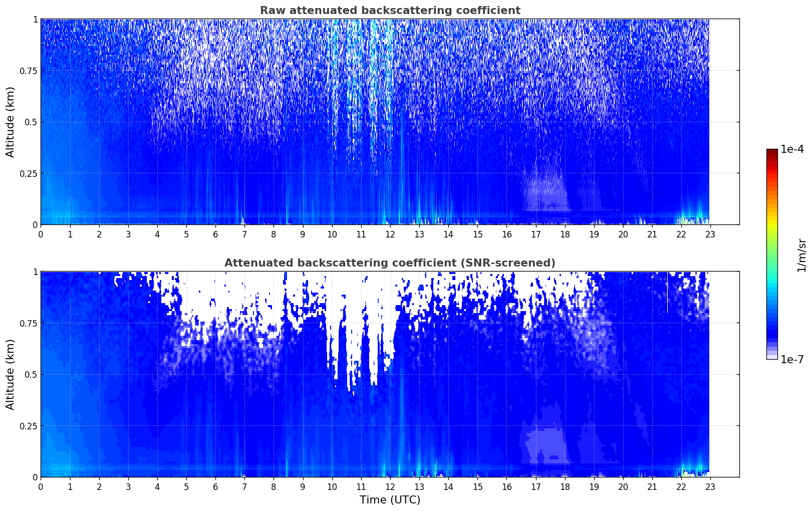Viewport: 812px width, 511px height.
Task: Click hour tick '23' under the SNR-screened plot
Action: coord(710,486)
